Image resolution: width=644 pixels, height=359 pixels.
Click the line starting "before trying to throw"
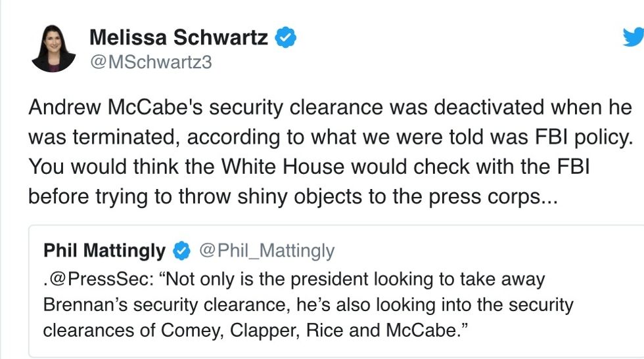click(292, 196)
